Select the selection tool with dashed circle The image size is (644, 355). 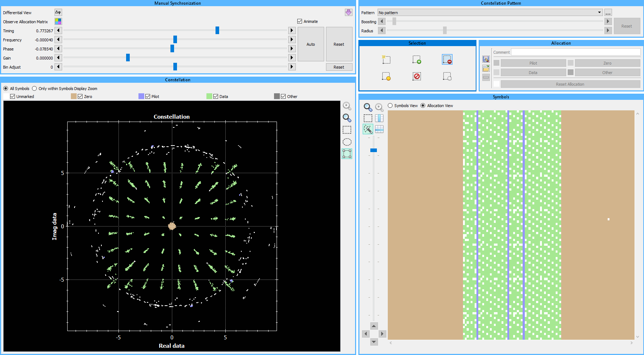click(447, 76)
